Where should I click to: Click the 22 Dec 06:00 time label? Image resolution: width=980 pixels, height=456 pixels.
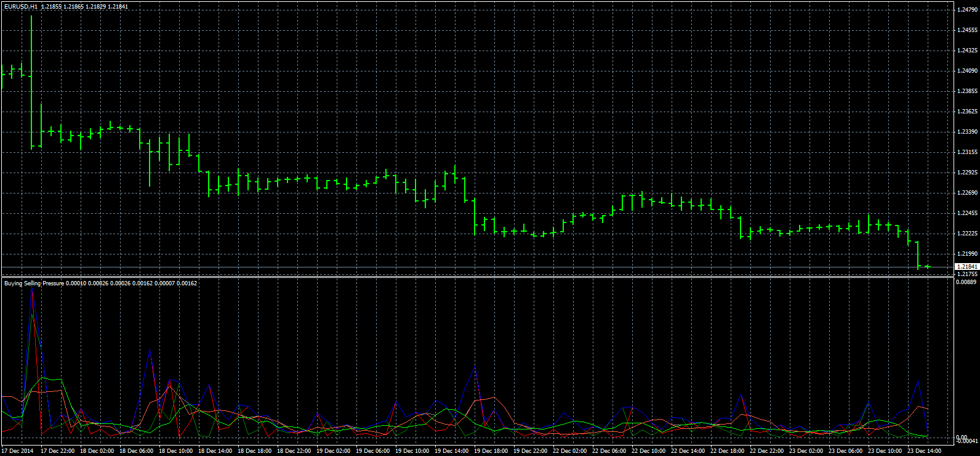pyautogui.click(x=609, y=451)
